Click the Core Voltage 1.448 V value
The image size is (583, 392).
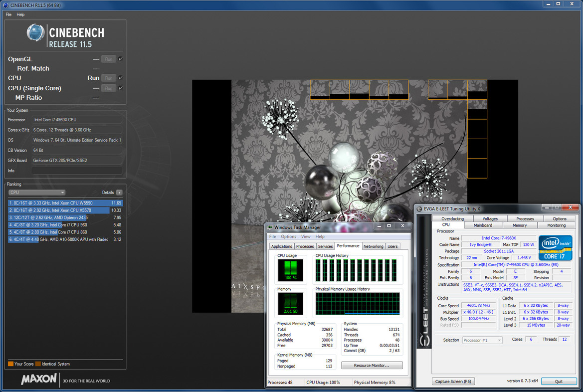click(x=524, y=258)
